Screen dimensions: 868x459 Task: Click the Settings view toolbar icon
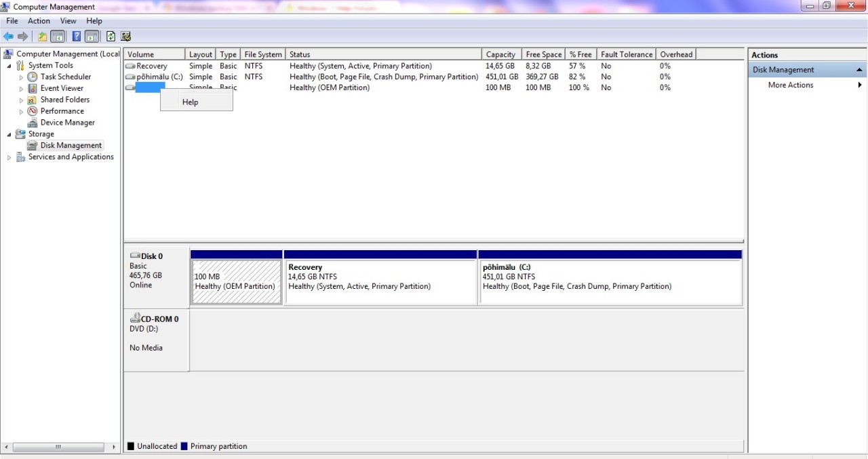click(x=125, y=37)
